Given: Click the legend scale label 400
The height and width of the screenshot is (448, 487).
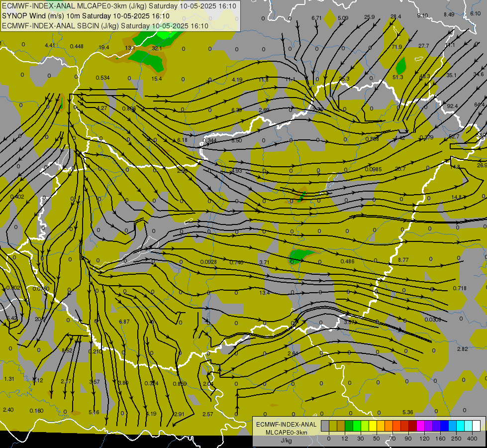Looking at the screenshot, I should pyautogui.click(x=472, y=439).
